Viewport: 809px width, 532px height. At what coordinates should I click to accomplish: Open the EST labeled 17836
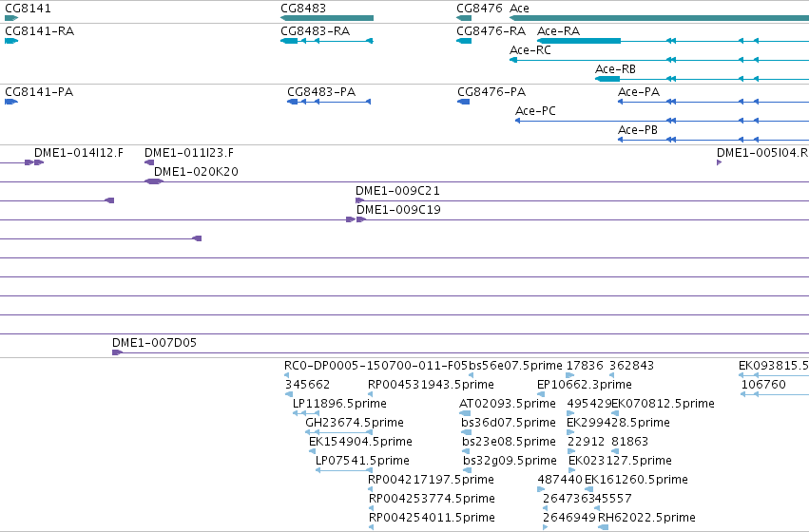click(585, 366)
